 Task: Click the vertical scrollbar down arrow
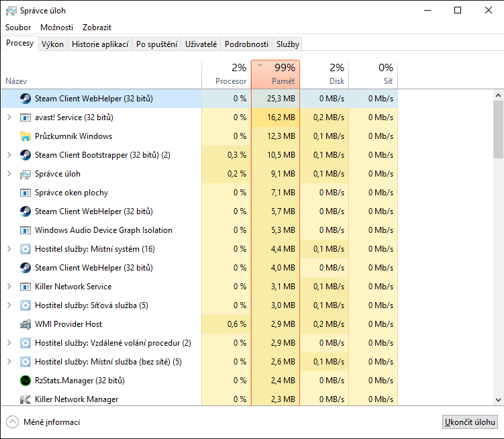(498, 399)
